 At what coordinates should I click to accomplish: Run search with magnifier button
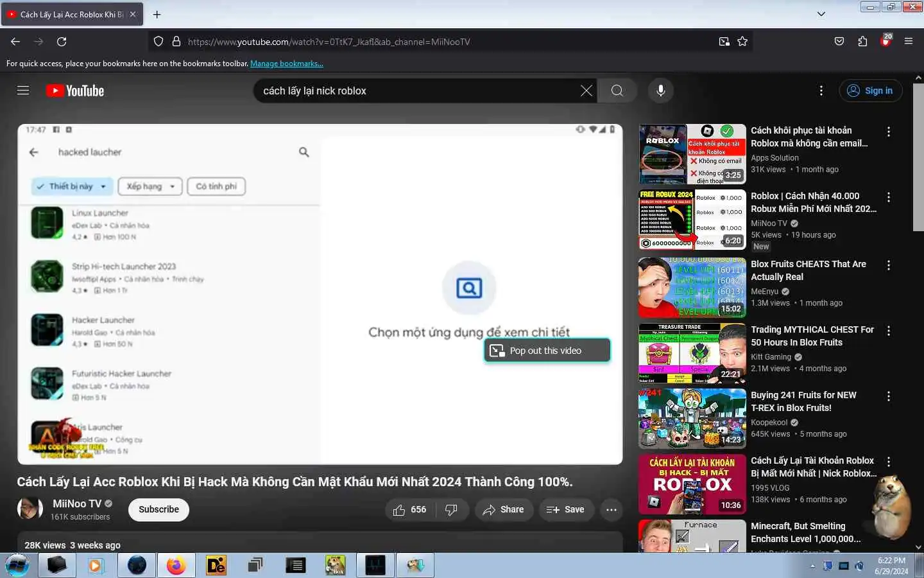(617, 91)
